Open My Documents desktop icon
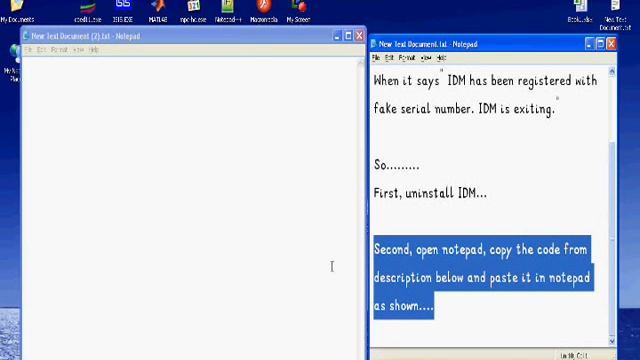The width and height of the screenshot is (640, 360). point(17,11)
